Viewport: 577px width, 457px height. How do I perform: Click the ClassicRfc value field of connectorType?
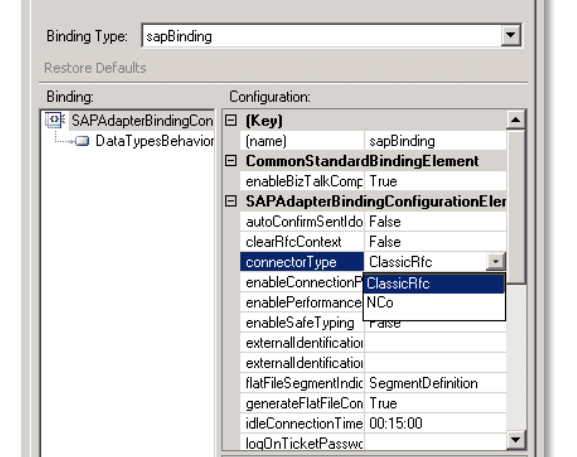425,262
